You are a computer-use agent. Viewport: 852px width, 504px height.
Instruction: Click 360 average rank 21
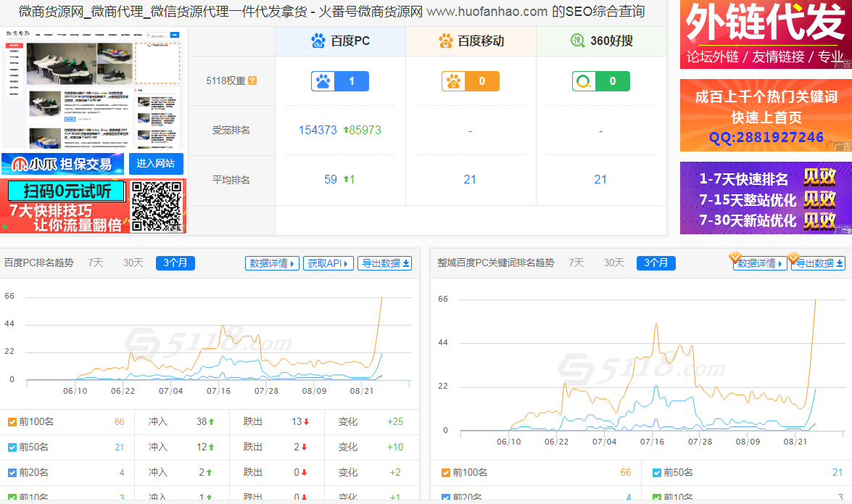pos(600,179)
